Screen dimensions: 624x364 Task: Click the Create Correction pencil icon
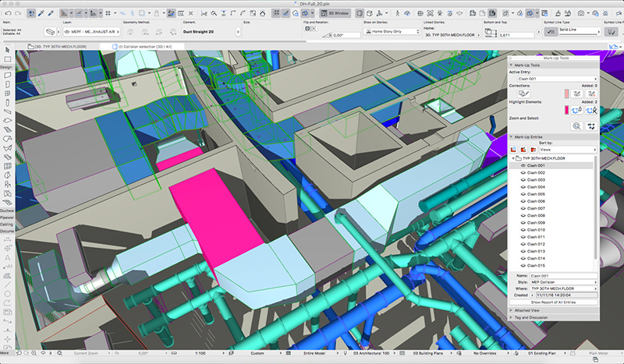523,94
